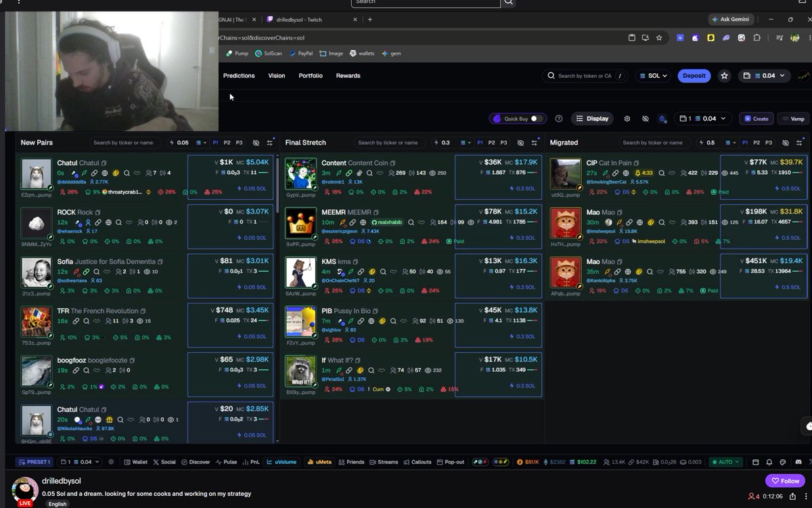The height and width of the screenshot is (508, 812).
Task: Open Discover in the bottom bar
Action: [x=196, y=462]
